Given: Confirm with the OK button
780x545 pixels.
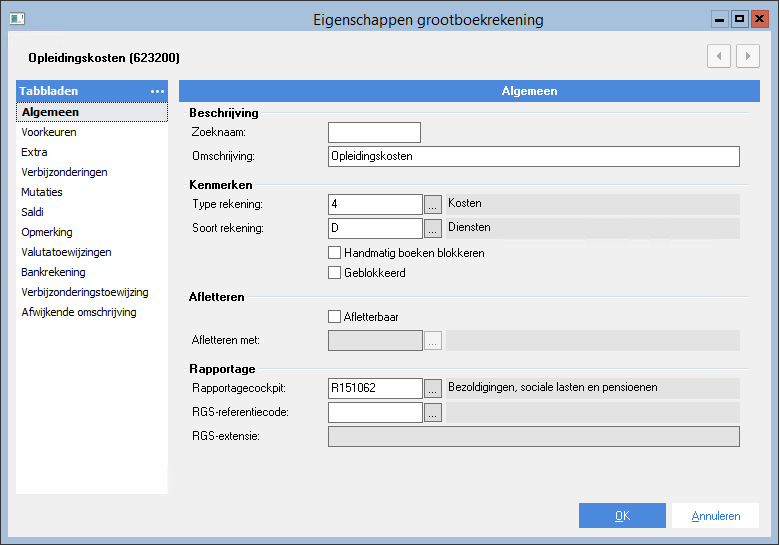Looking at the screenshot, I should [622, 516].
